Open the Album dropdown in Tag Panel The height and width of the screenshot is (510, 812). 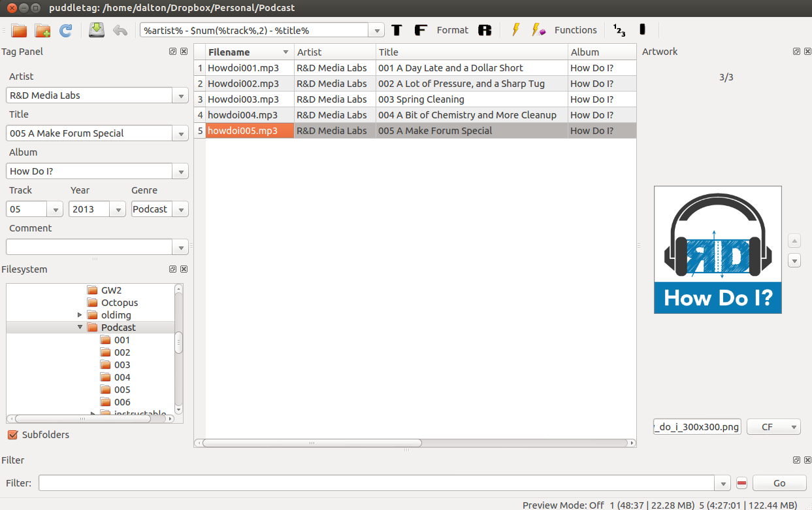(180, 171)
